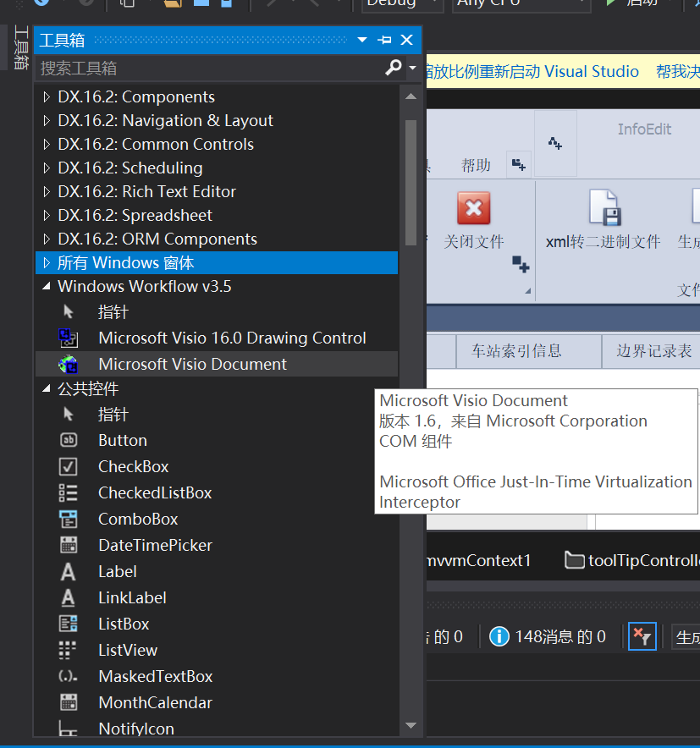
Task: Collapse Windows Workflow v3.5 group
Action: click(x=47, y=286)
